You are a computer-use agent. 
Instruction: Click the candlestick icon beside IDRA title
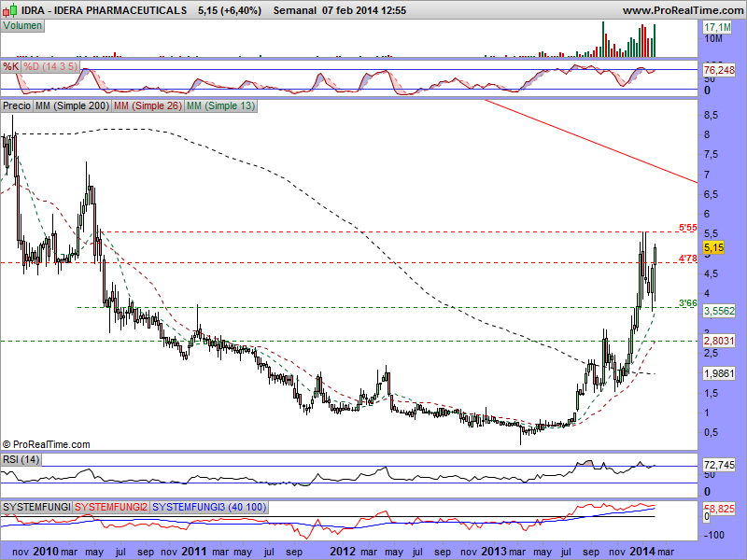pos(10,10)
